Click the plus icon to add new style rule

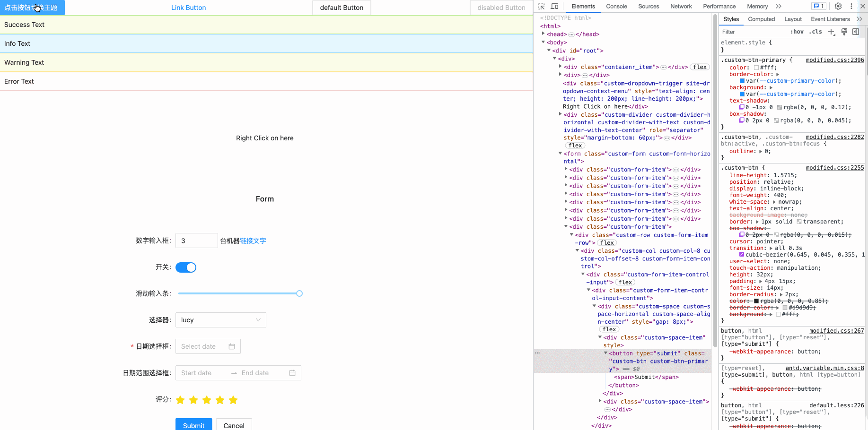832,32
